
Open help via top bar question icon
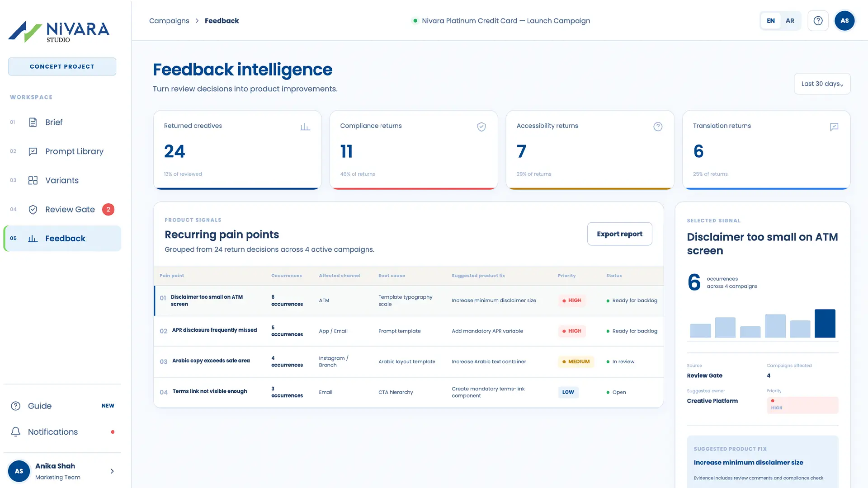pos(818,21)
